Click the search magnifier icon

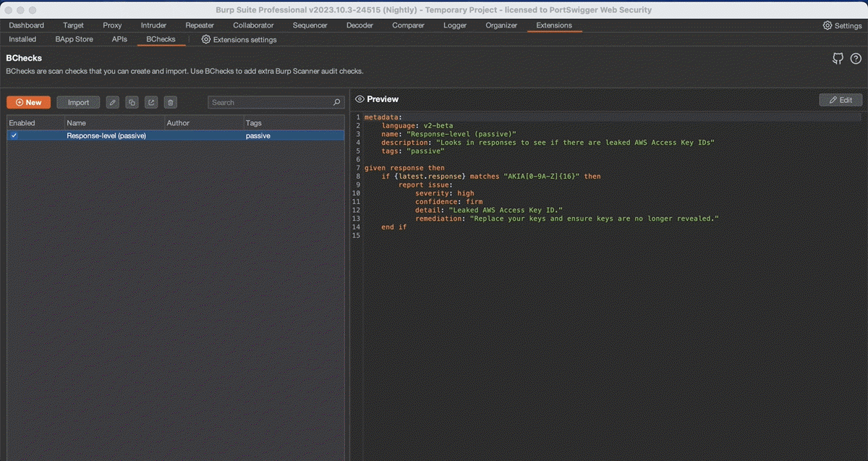[x=336, y=103]
